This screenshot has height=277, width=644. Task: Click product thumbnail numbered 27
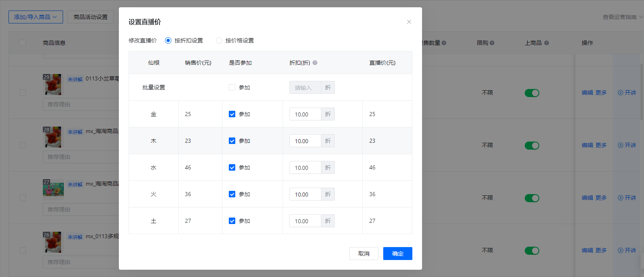pyautogui.click(x=53, y=189)
